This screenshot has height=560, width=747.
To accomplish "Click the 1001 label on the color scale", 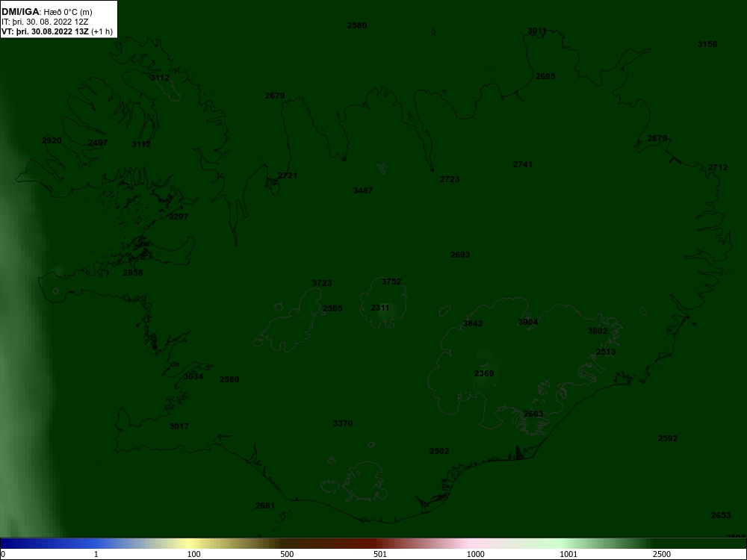I will point(568,554).
